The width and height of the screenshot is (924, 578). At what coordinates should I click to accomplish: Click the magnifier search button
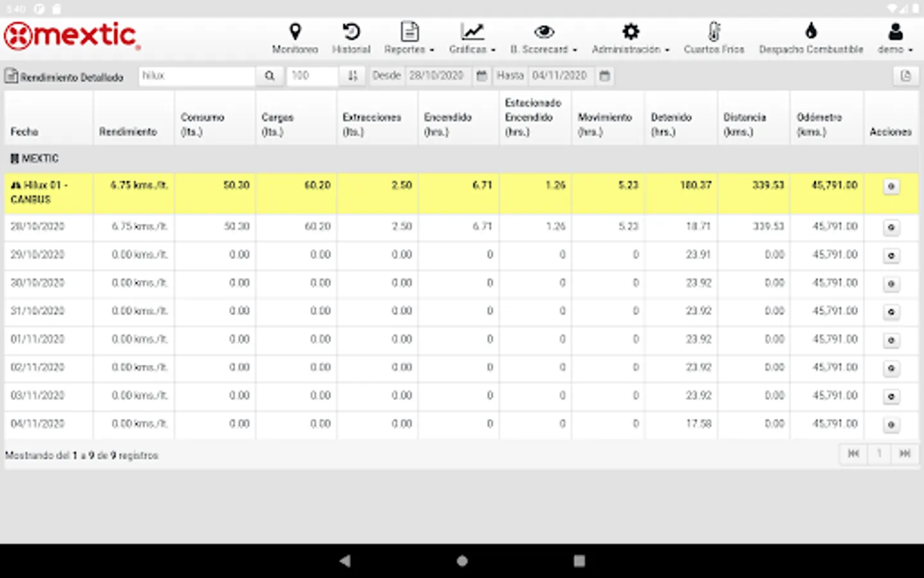point(269,76)
